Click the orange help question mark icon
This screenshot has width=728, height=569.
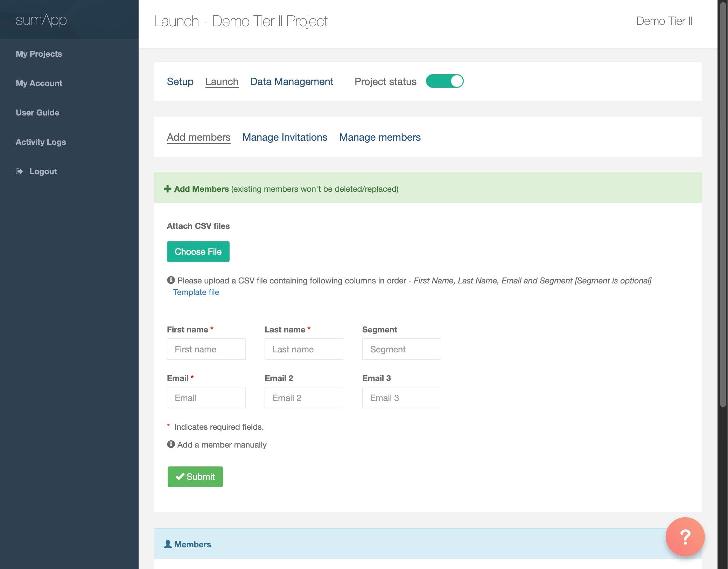tap(685, 536)
